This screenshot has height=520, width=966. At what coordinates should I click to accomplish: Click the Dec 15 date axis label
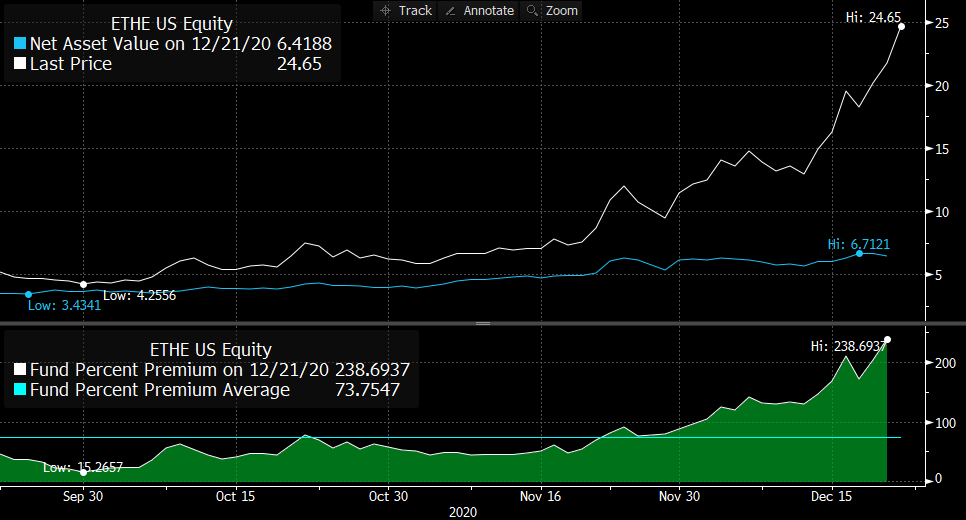(x=832, y=497)
